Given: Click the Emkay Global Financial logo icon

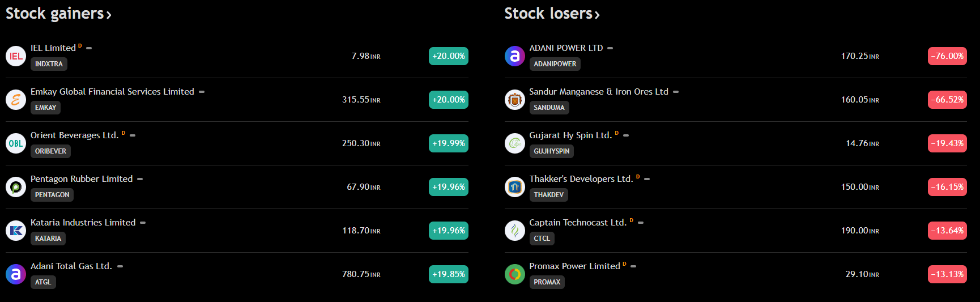Looking at the screenshot, I should (x=16, y=100).
